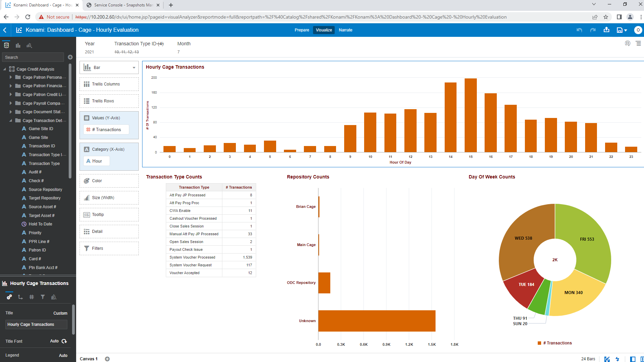Open a new browser tab
Viewport: 644px width, 362px height.
171,5
